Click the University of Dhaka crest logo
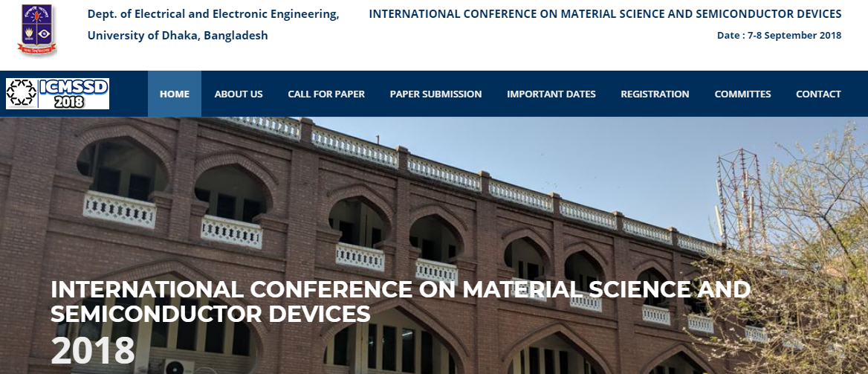Viewport: 868px width, 374px height. (37, 29)
